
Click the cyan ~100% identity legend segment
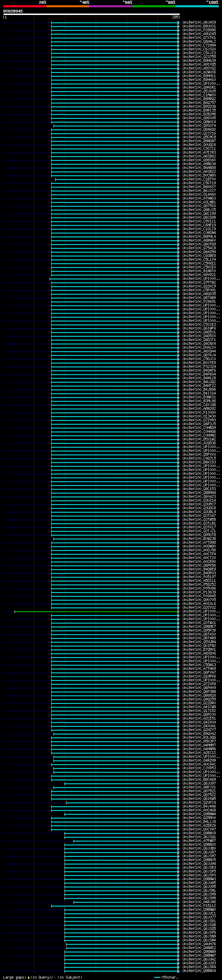click(x=197, y=6)
